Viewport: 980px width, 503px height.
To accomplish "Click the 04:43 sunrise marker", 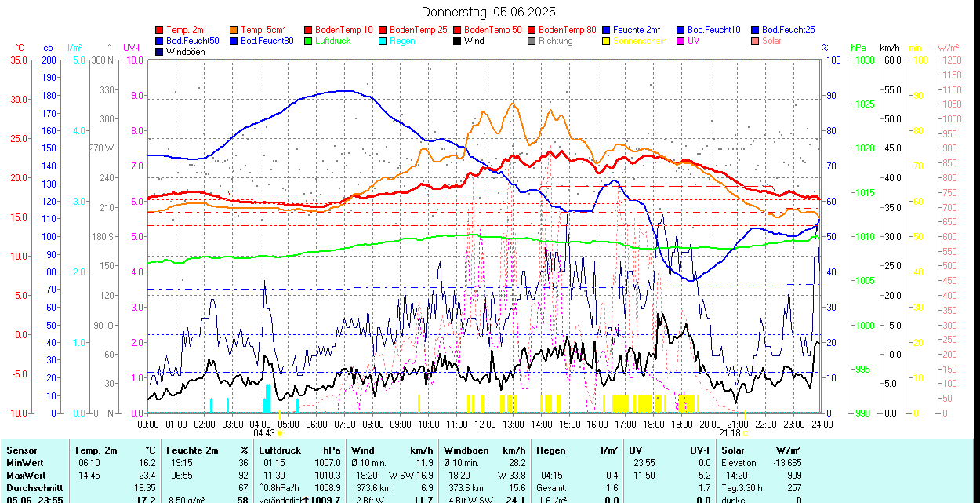I will (x=264, y=432).
